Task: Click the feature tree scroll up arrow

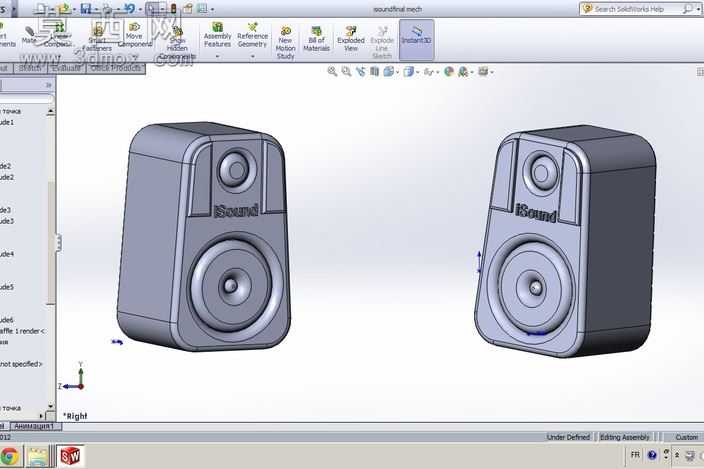Action: click(x=50, y=111)
